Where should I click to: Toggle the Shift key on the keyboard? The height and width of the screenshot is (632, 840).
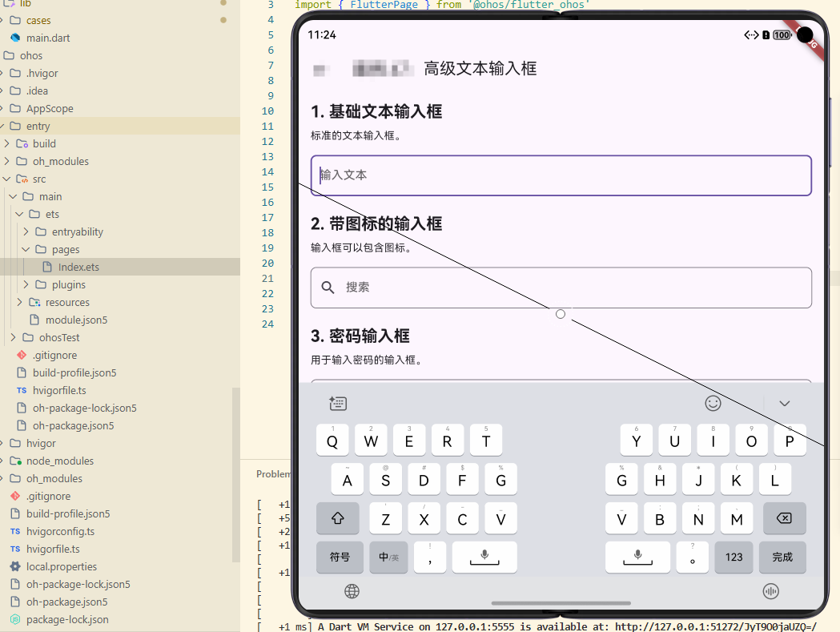(x=337, y=518)
